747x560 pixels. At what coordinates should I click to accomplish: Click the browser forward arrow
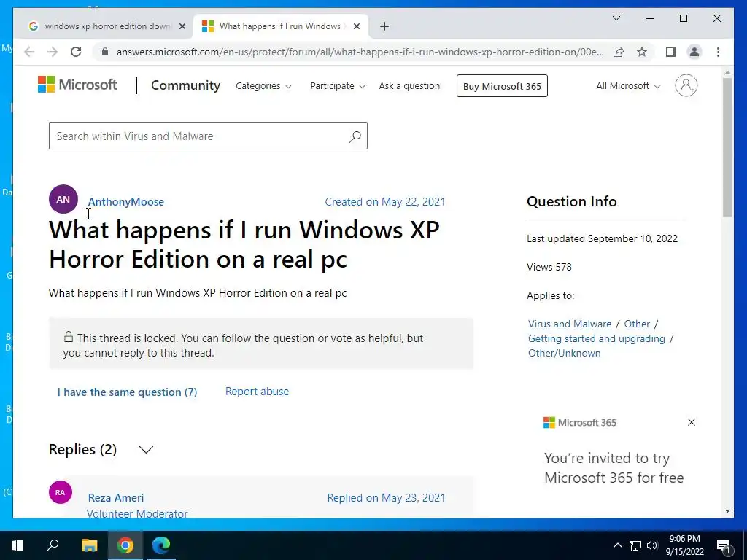click(x=53, y=52)
